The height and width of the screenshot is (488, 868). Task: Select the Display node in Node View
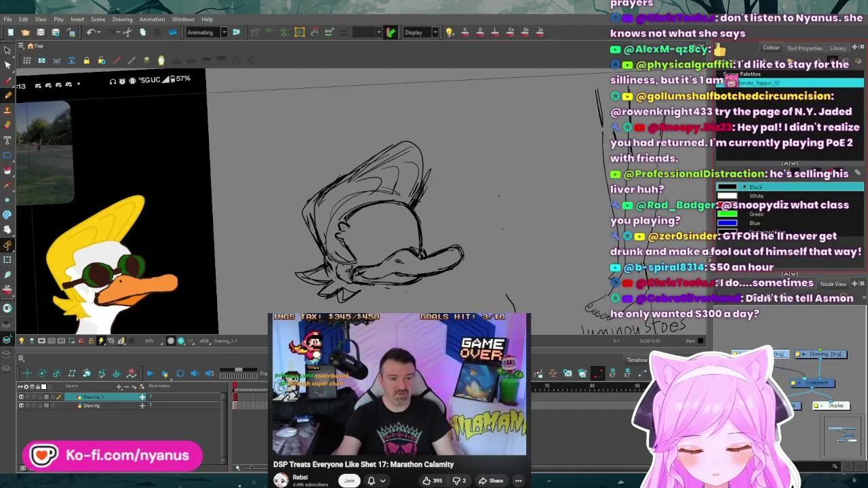pyautogui.click(x=832, y=405)
